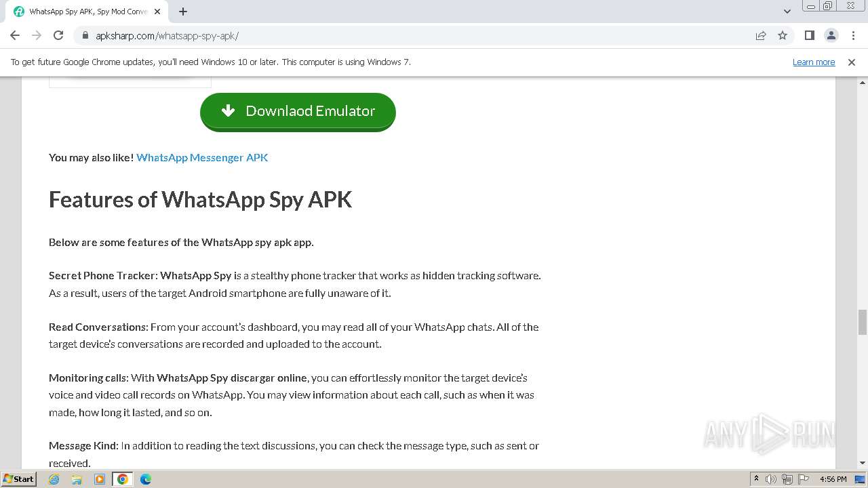Go back to the previous page

click(x=15, y=35)
